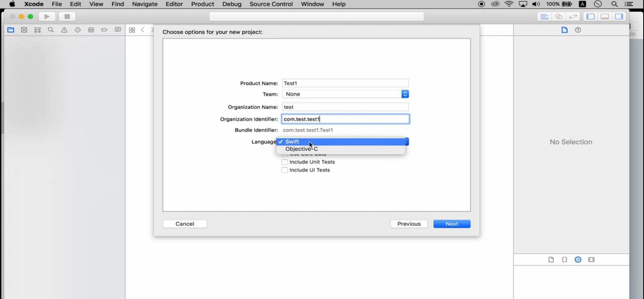This screenshot has width=644, height=299.
Task: Click the Next button
Action: click(452, 224)
